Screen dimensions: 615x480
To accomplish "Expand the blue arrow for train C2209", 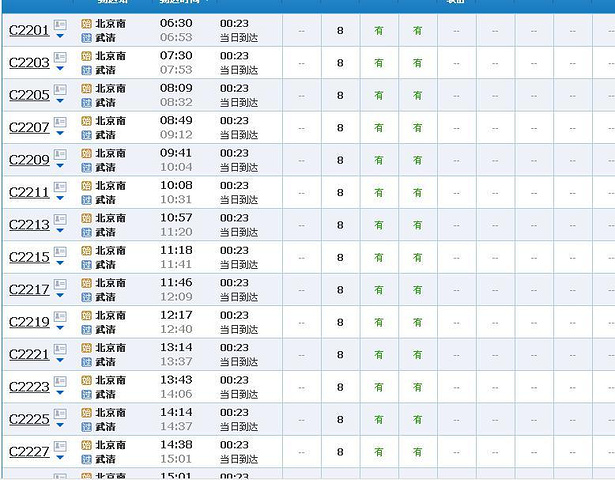I will click(60, 166).
